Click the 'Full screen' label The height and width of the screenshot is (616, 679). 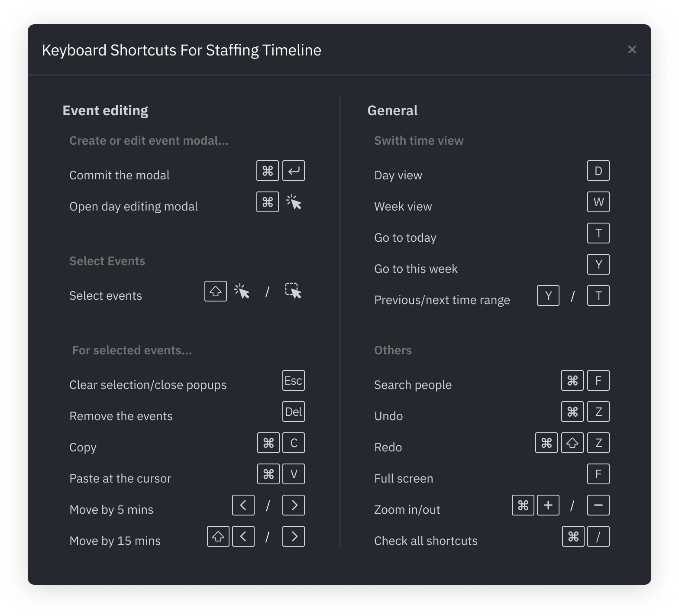[404, 478]
